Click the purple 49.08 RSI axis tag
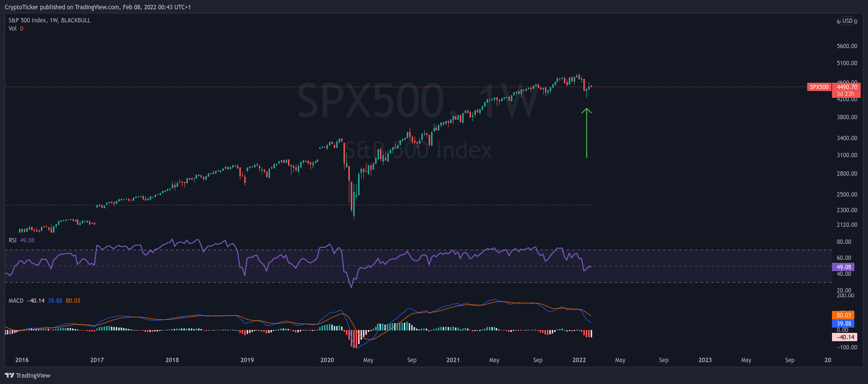This screenshot has height=384, width=868. point(843,267)
